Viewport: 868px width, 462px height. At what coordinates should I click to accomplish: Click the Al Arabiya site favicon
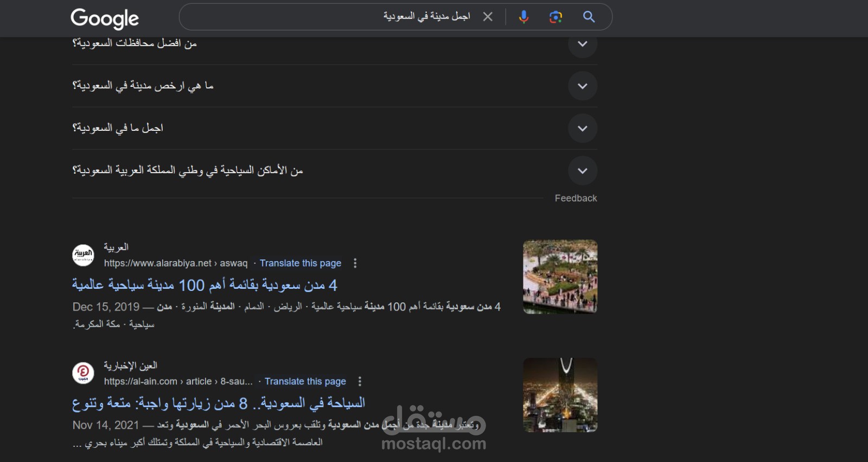[x=84, y=255]
